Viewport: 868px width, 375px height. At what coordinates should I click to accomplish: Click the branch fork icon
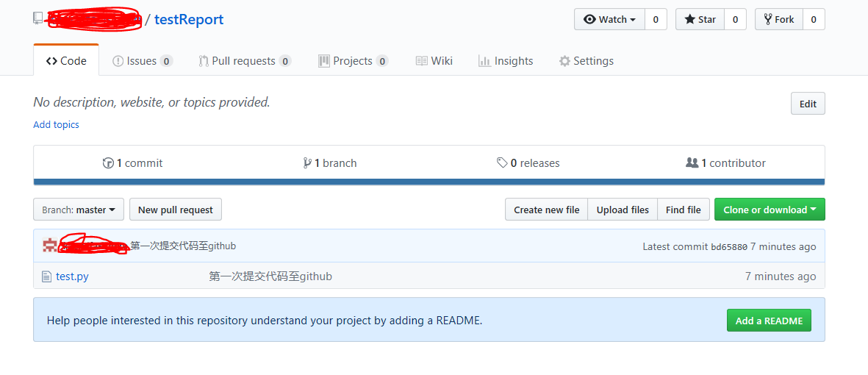pyautogui.click(x=307, y=162)
